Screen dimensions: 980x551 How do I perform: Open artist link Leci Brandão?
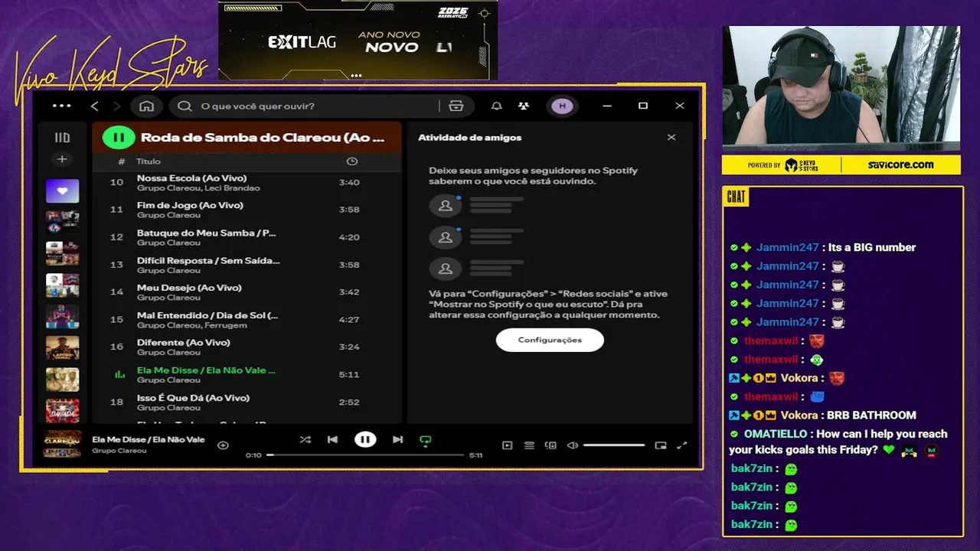tap(232, 188)
